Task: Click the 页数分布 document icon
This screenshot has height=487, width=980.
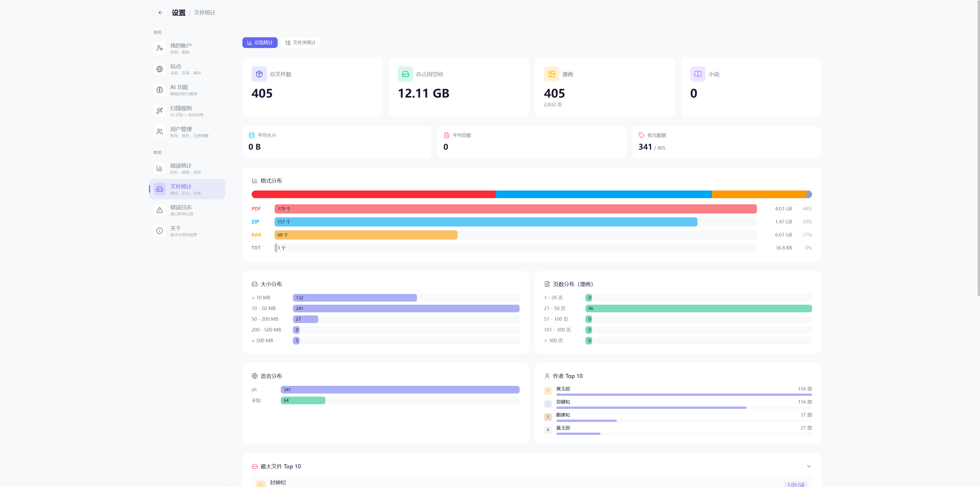Action: 547,284
